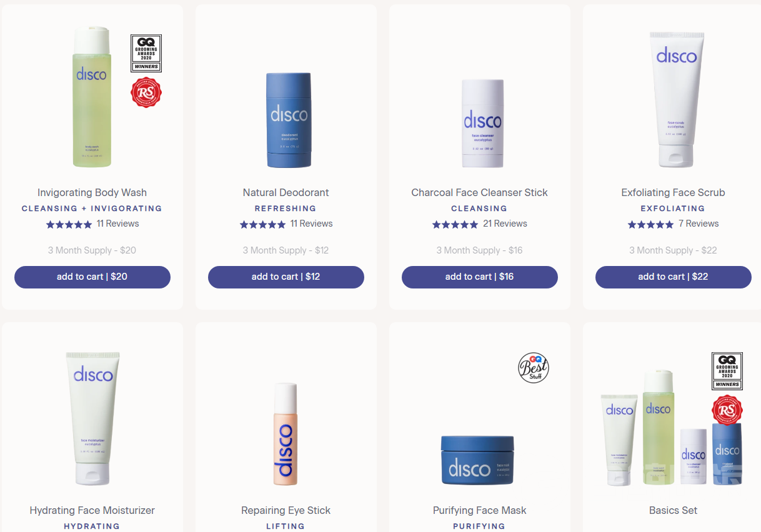Open the 21 Reviews link for Cleanser Stick
Image resolution: width=761 pixels, height=532 pixels.
(x=505, y=224)
